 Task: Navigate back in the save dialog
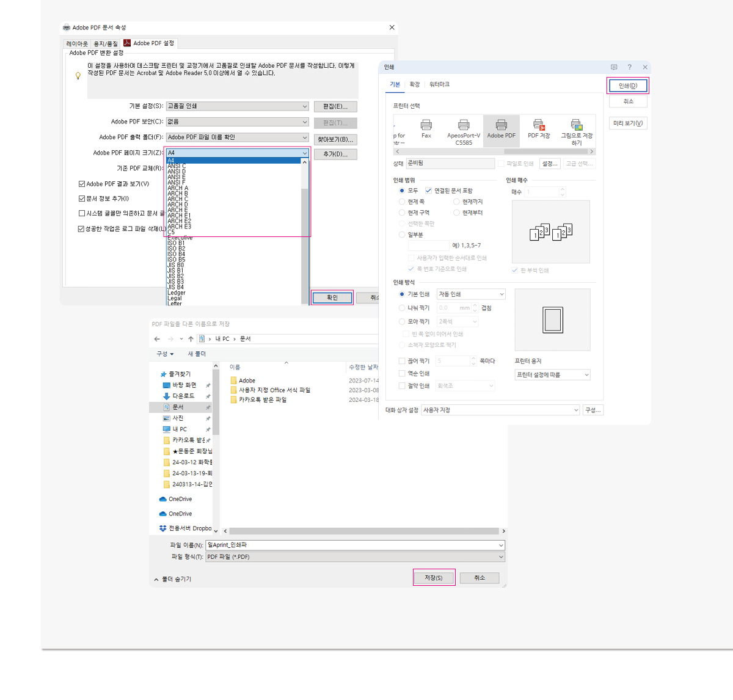pyautogui.click(x=158, y=339)
